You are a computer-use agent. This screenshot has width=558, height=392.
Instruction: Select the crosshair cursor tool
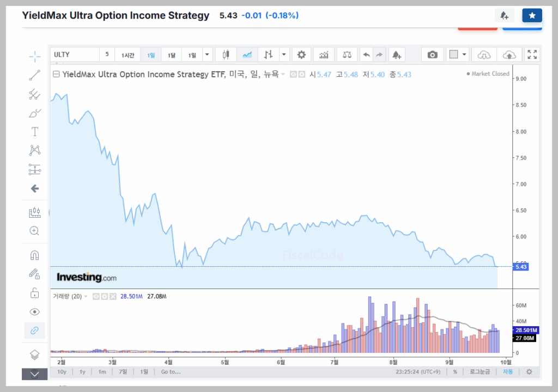click(35, 56)
